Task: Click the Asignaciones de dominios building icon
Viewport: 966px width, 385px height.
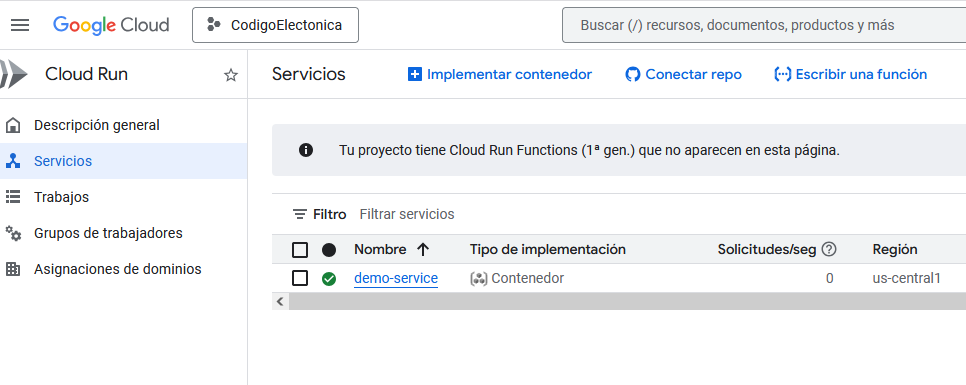Action: 12,269
